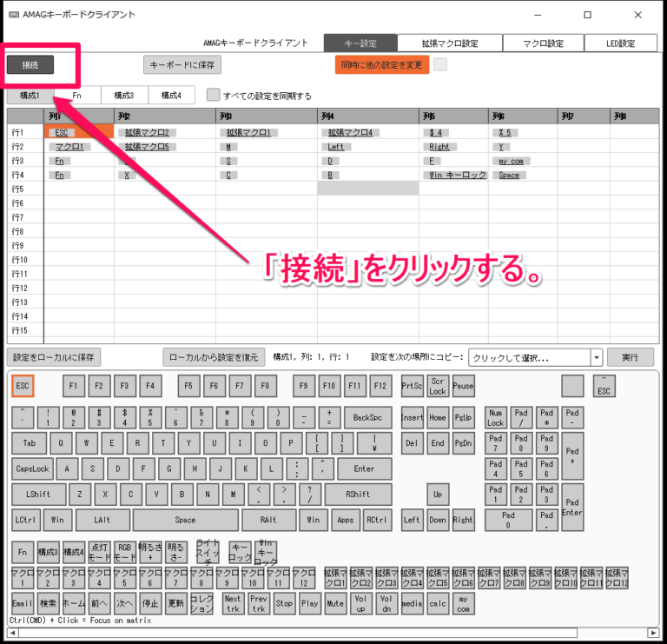Click Enter key on main keyboard
The width and height of the screenshot is (667, 644).
click(x=364, y=468)
